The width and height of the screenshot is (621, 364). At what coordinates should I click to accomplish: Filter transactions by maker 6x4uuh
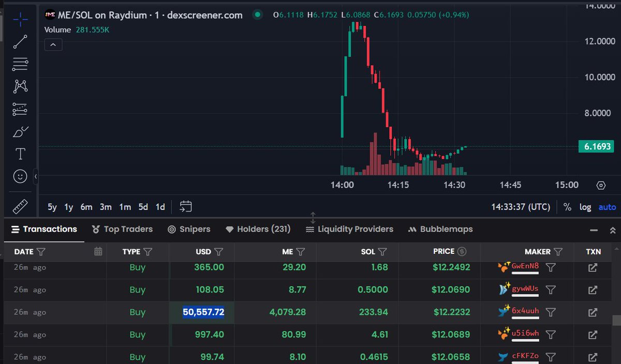551,312
